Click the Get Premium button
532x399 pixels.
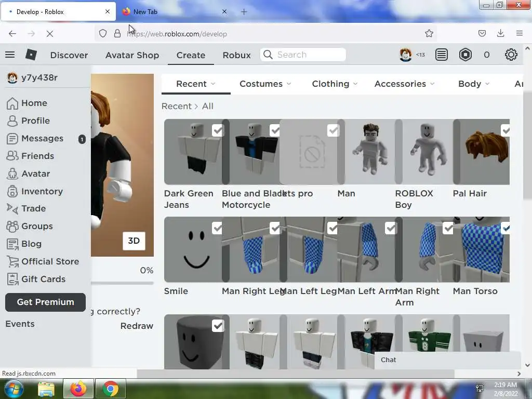point(46,302)
